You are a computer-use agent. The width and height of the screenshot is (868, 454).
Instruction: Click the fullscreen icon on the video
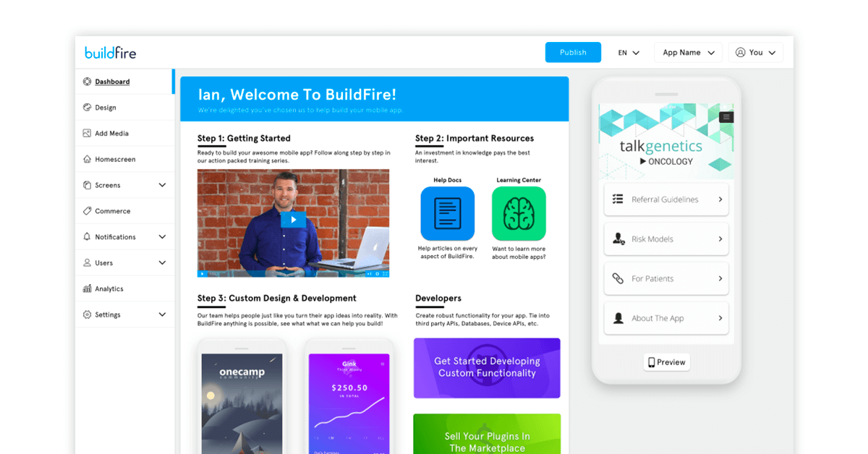[386, 274]
